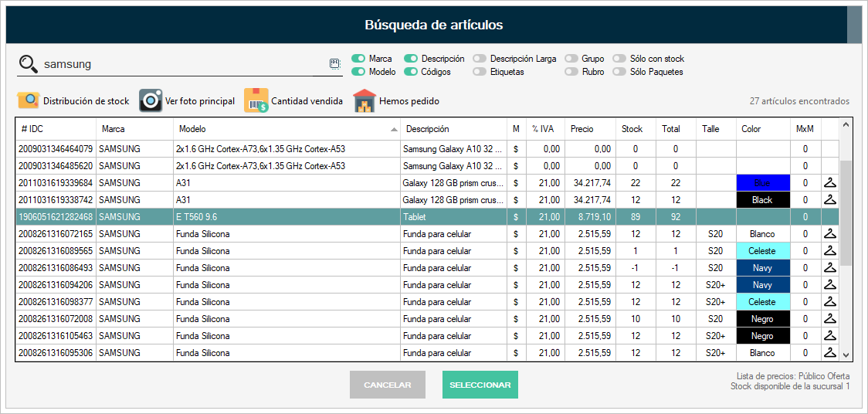Sort by the Precio column header
Image resolution: width=868 pixels, height=414 pixels.
pos(590,129)
